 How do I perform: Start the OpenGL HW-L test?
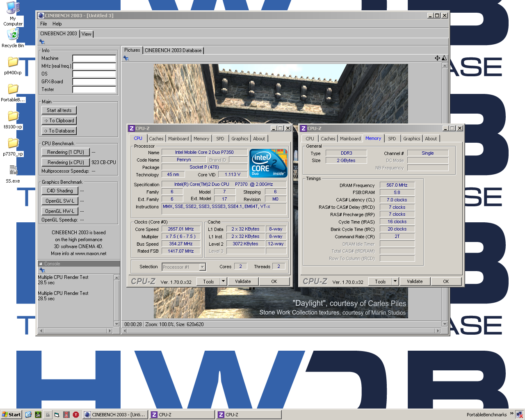[60, 211]
